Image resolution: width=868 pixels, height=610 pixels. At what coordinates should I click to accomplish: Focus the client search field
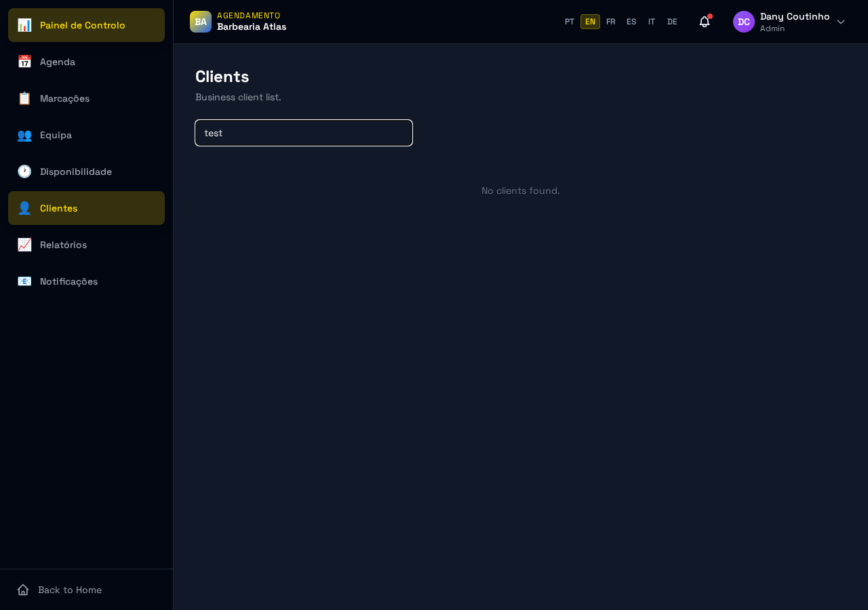click(304, 133)
